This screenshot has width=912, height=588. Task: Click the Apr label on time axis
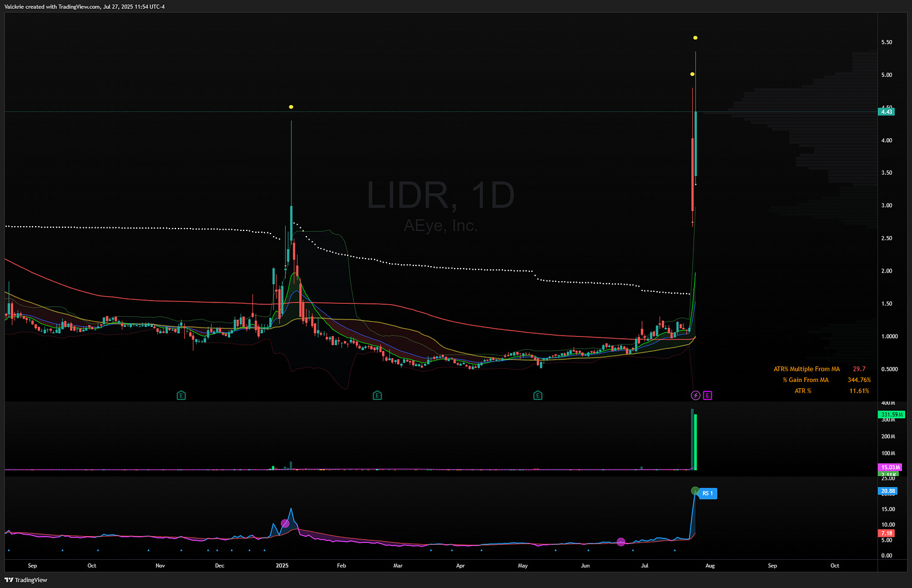click(460, 565)
